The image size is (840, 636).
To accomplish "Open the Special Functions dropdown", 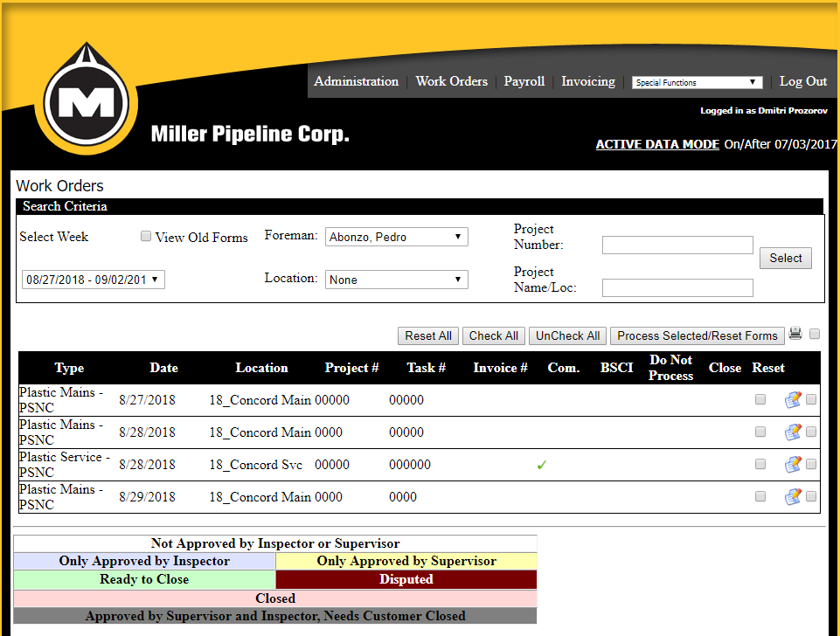I will pos(697,82).
